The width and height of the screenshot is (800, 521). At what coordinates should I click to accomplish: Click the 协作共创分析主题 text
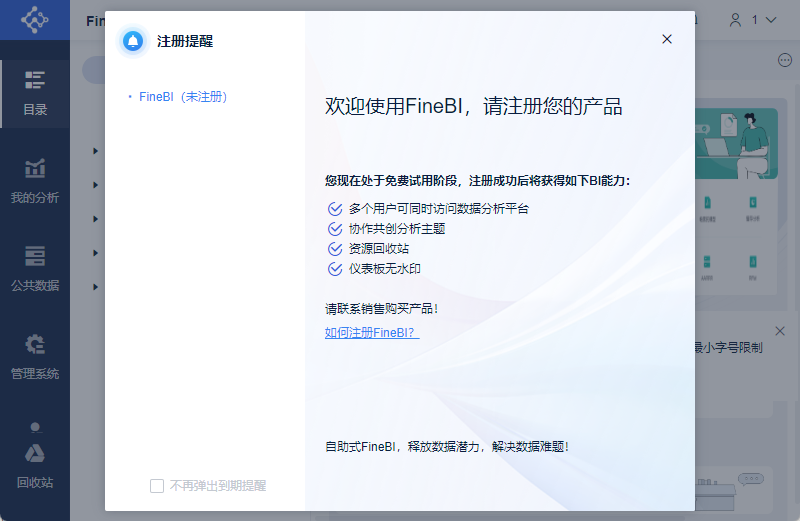tap(397, 229)
